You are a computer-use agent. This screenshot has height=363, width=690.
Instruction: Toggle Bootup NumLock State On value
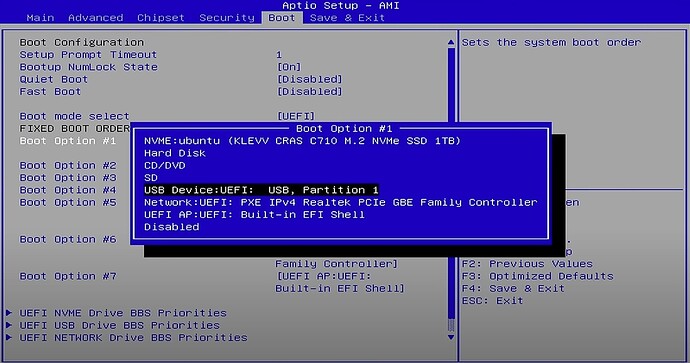(289, 67)
